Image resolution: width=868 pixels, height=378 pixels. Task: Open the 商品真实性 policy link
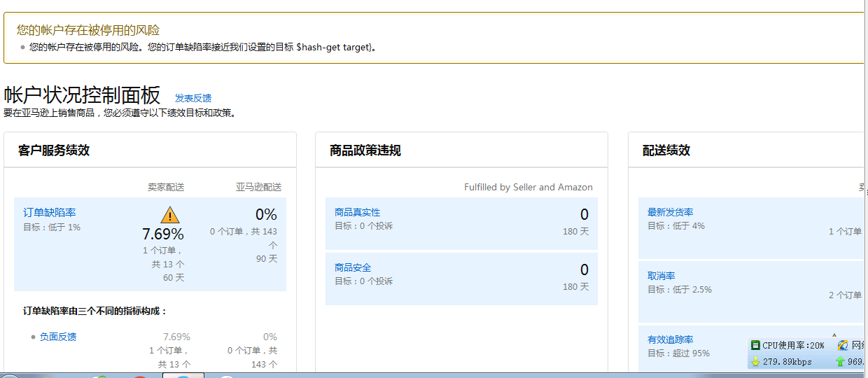[358, 213]
